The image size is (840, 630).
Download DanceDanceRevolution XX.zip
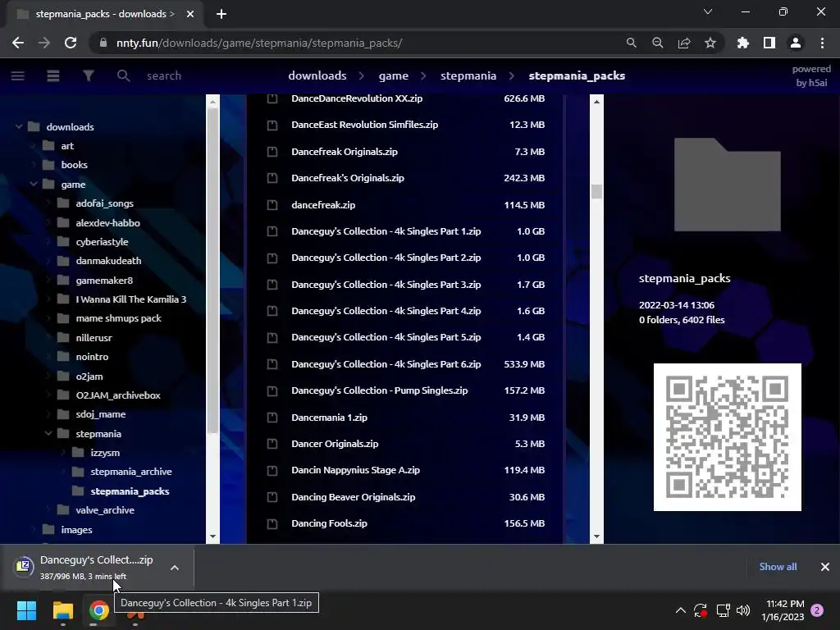pos(357,98)
